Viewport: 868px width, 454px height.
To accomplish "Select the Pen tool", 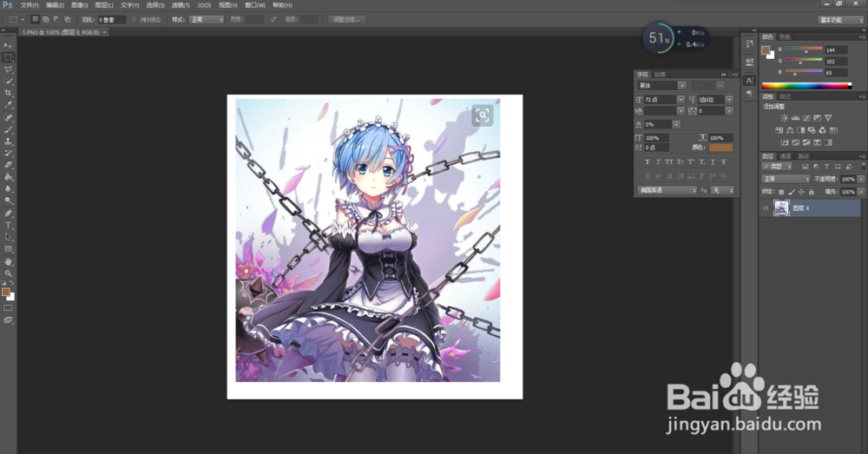I will click(x=8, y=214).
